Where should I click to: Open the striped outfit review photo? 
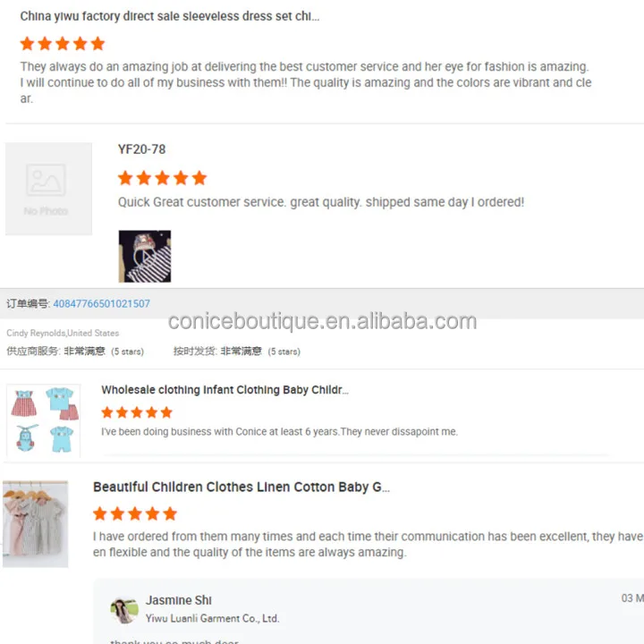(x=145, y=257)
